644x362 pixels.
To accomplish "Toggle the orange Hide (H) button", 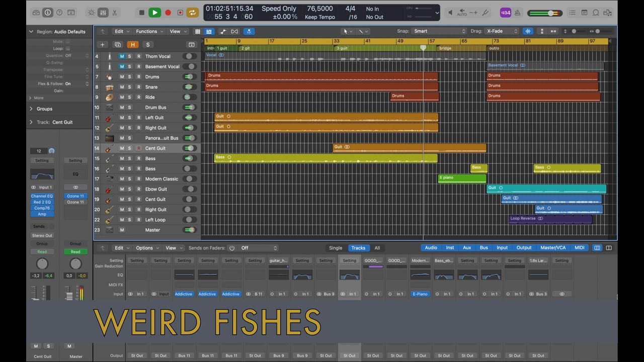I will 133,45.
